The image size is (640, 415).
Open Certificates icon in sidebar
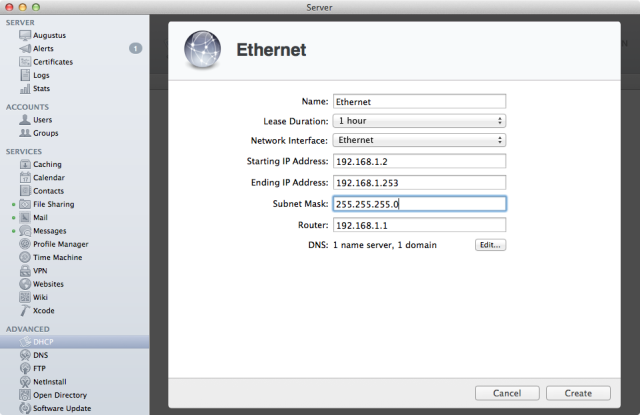25,62
